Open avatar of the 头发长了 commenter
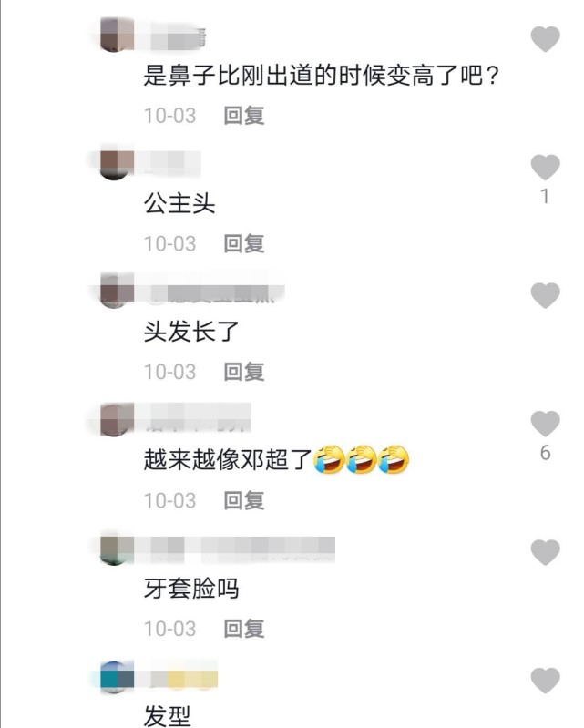 (x=117, y=291)
